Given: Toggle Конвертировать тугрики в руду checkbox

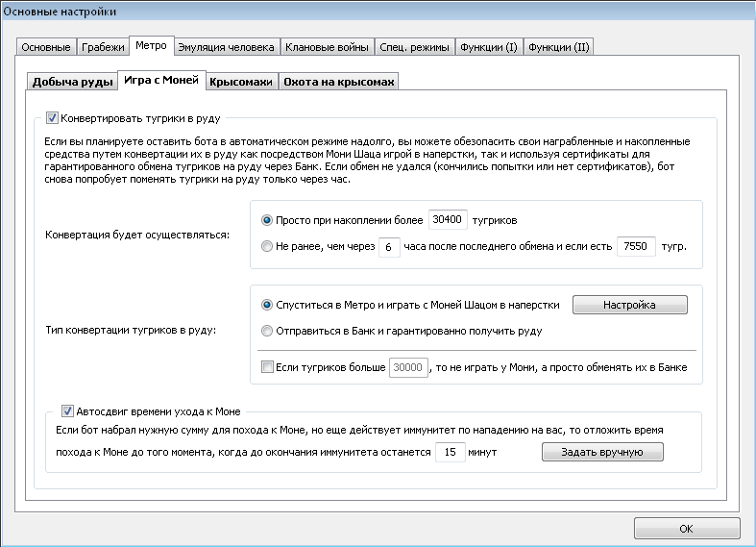Looking at the screenshot, I should point(52,118).
